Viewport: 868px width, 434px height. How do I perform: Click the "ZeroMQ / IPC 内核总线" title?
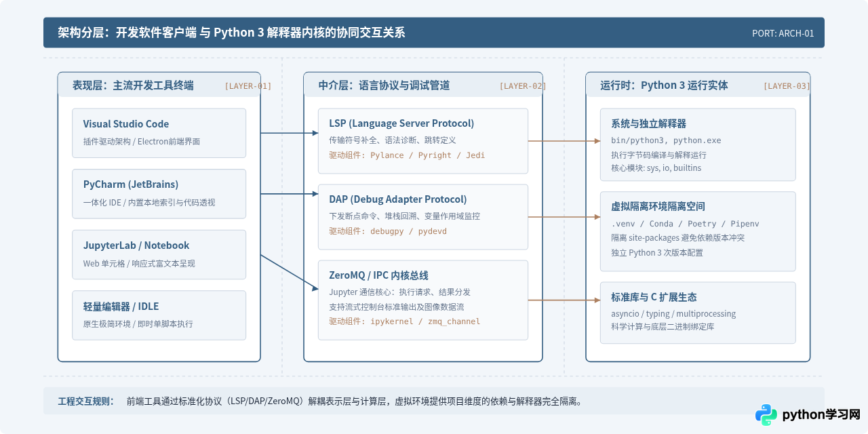point(378,275)
